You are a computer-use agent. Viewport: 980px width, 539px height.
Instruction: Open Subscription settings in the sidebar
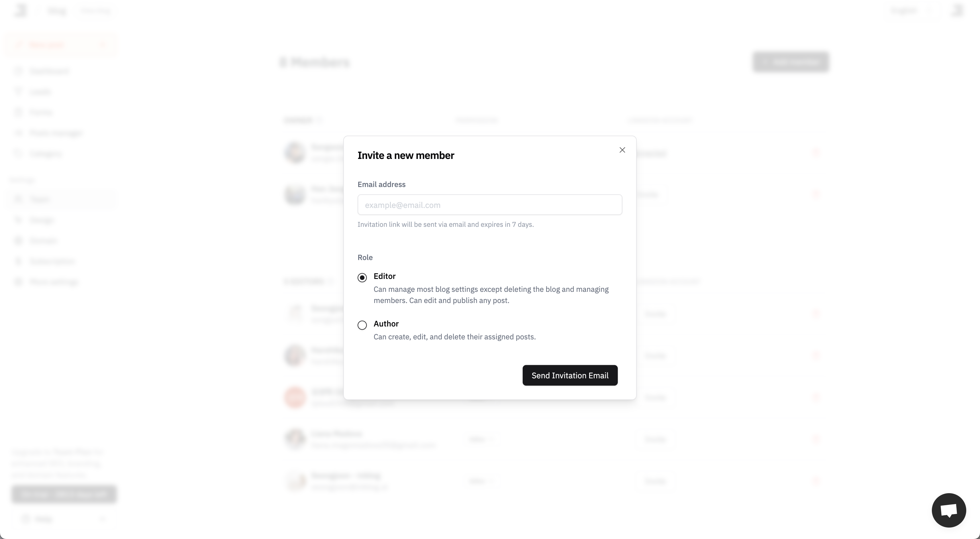coord(52,261)
